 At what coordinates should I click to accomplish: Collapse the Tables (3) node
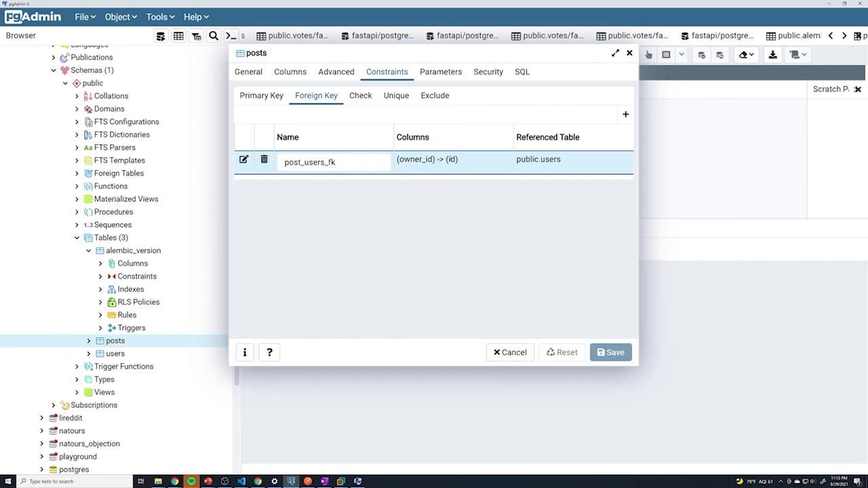click(x=77, y=238)
